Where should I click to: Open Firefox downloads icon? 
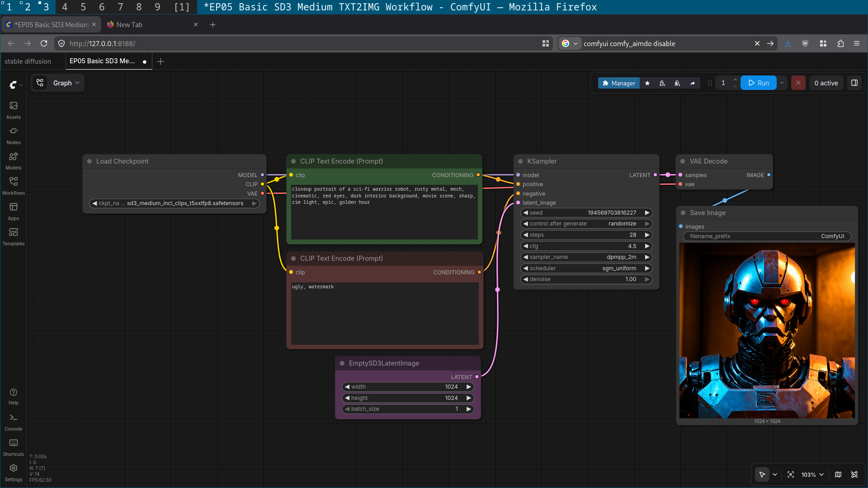[788, 43]
